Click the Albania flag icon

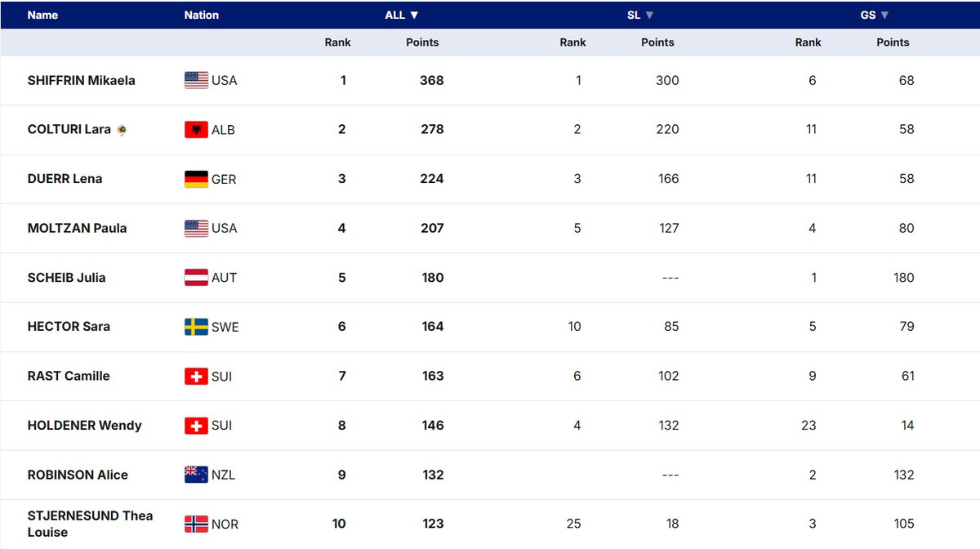(196, 130)
